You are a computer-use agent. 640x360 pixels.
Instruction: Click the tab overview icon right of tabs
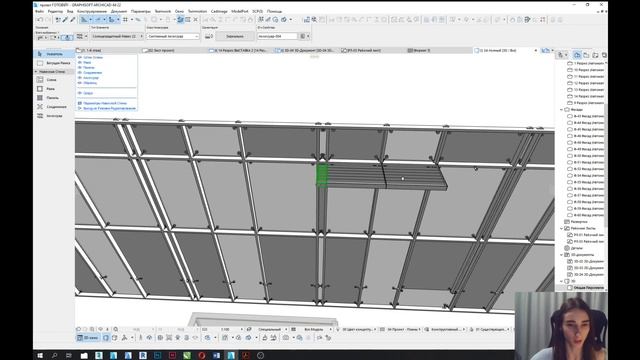545,50
